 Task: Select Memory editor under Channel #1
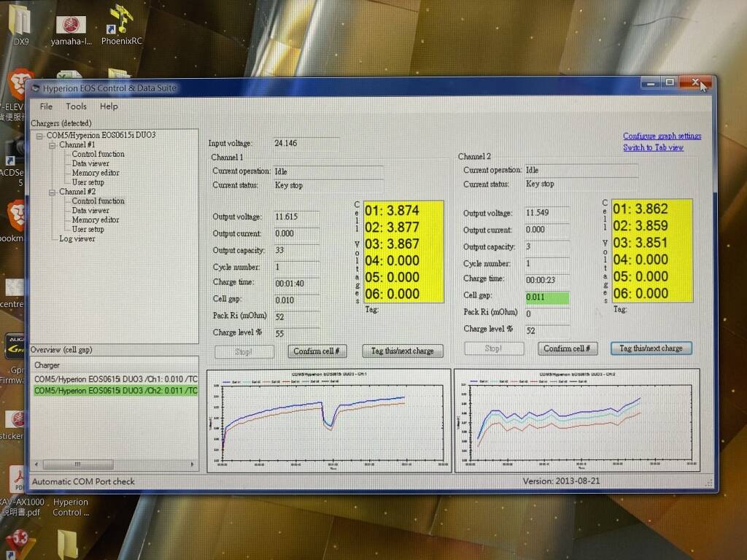click(x=96, y=173)
